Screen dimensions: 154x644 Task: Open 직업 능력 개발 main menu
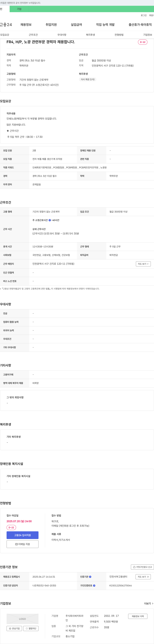pyautogui.click(x=105, y=24)
